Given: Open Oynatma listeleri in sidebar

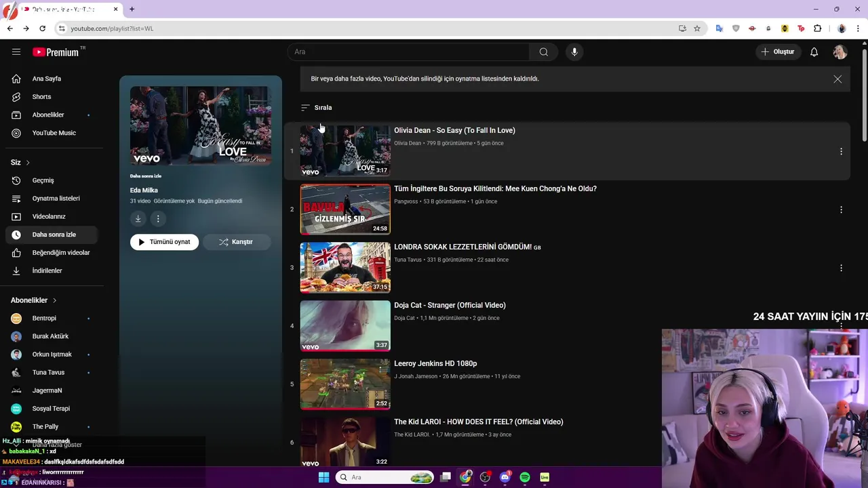Looking at the screenshot, I should click(51, 199).
